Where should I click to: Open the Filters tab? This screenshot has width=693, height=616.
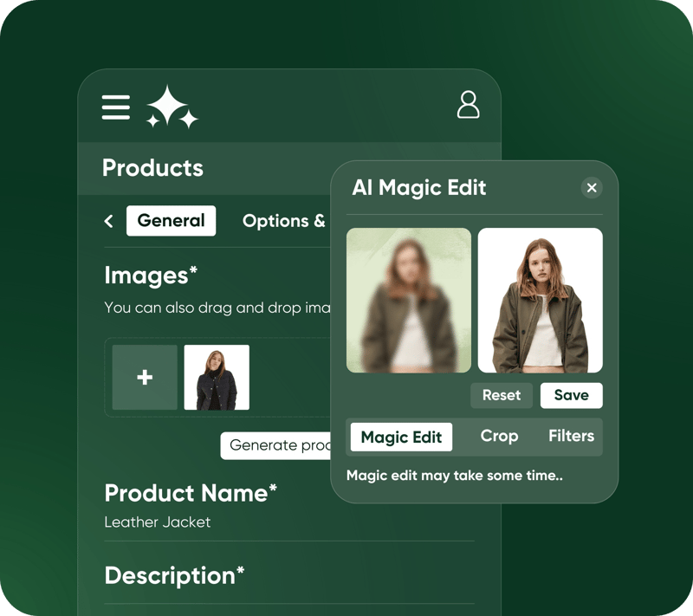pyautogui.click(x=571, y=437)
